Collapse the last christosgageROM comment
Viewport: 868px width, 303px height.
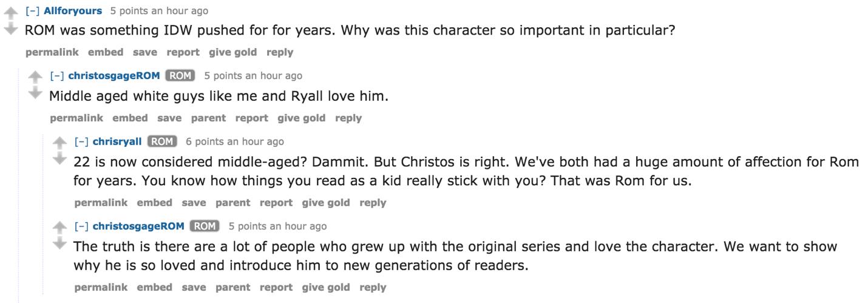click(x=81, y=226)
